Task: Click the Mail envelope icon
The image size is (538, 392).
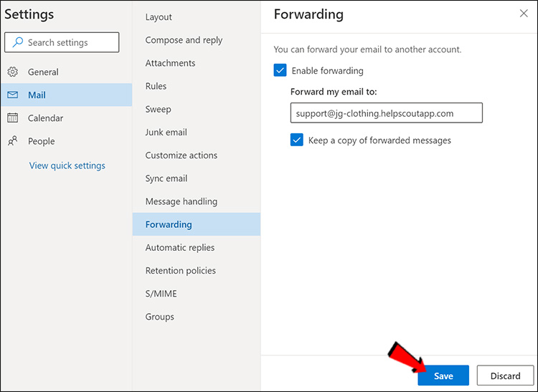Action: [13, 95]
